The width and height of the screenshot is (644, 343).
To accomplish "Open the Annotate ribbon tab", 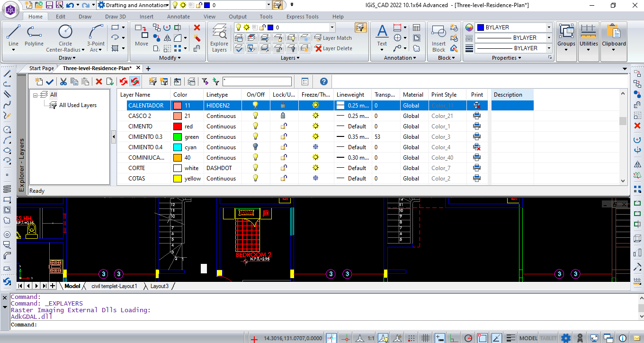I will [x=179, y=17].
